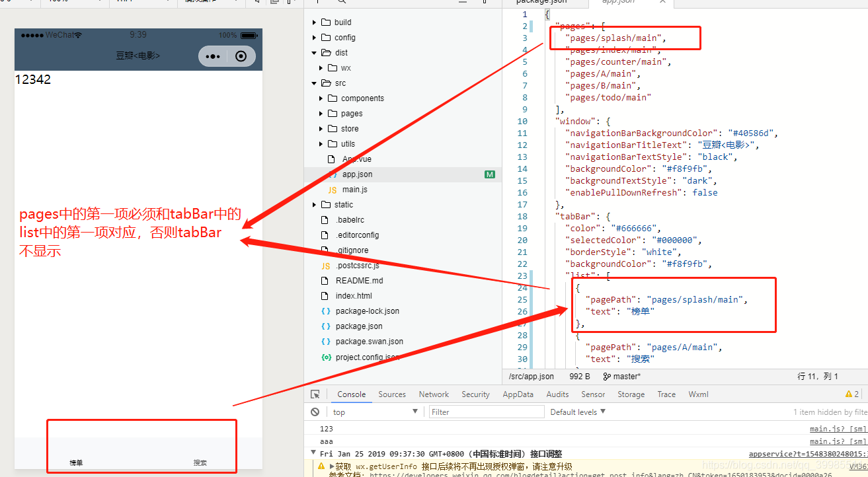
Task: Click the console Filter input field
Action: tap(486, 412)
